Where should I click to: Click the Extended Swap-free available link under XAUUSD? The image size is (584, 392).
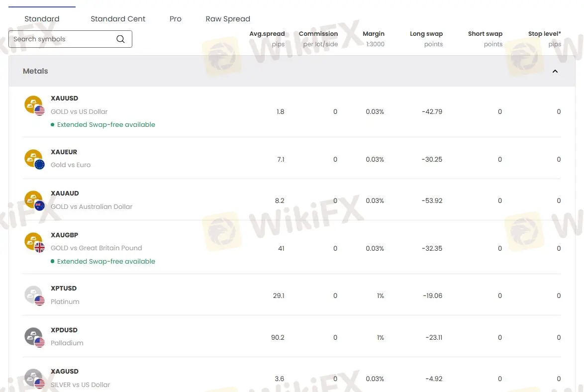105,124
